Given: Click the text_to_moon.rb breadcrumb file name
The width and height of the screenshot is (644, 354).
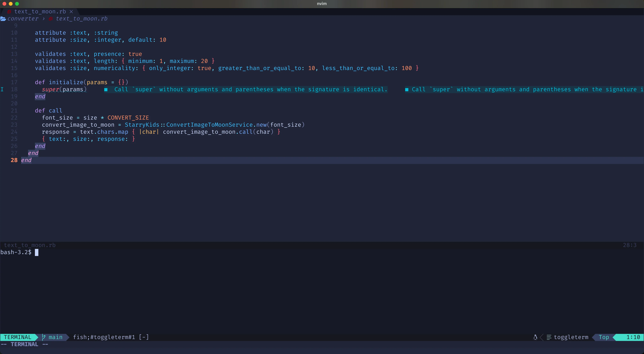Looking at the screenshot, I should tap(81, 19).
